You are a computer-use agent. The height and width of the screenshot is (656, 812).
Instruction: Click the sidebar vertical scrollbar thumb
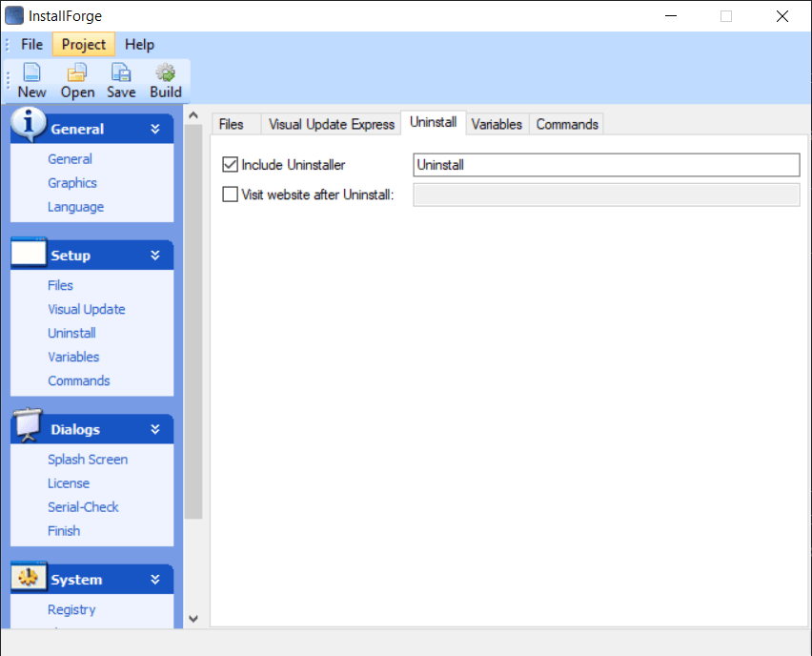[x=193, y=321]
